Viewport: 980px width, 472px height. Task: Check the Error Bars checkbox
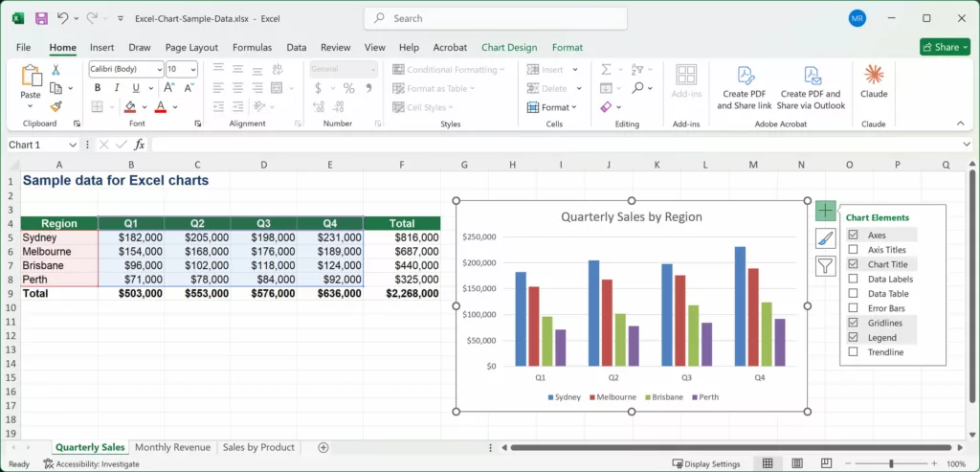coord(853,308)
